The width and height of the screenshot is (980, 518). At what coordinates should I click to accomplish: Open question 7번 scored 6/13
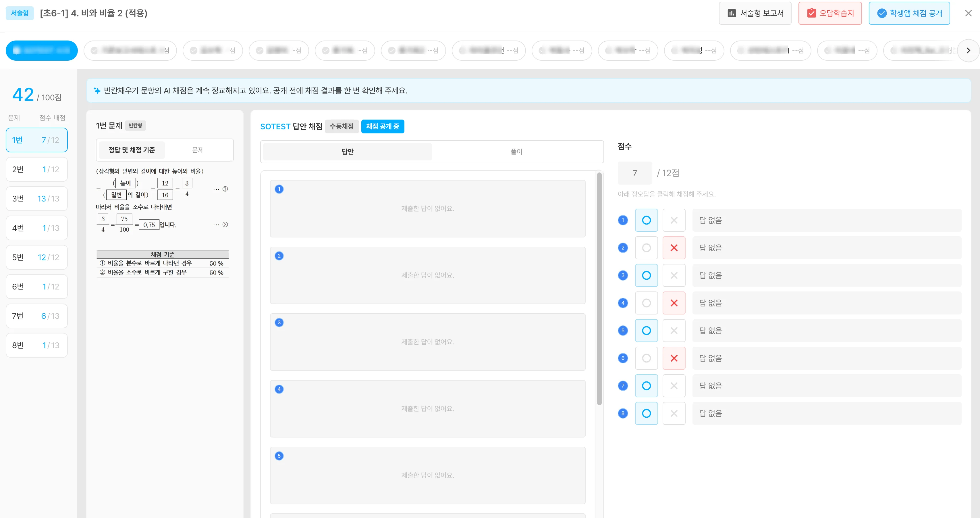click(37, 316)
